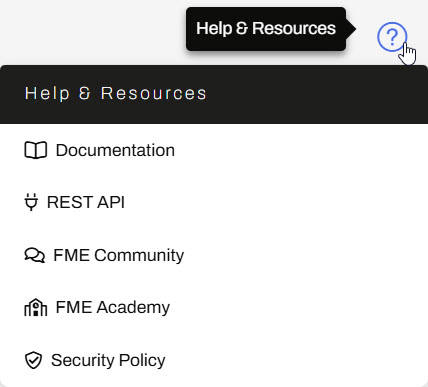Click the white Help & Resources title text
Image resolution: width=428 pixels, height=387 pixels.
tap(116, 93)
